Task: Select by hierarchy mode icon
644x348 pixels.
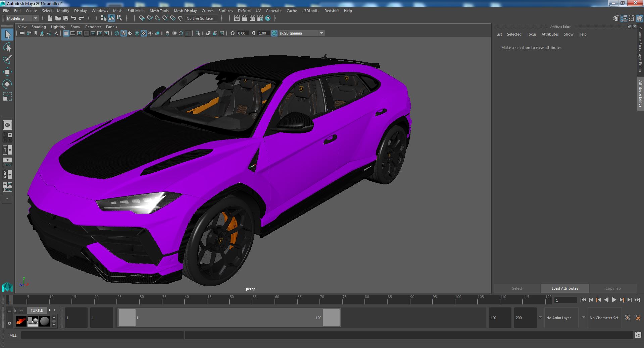Action: [x=103, y=18]
